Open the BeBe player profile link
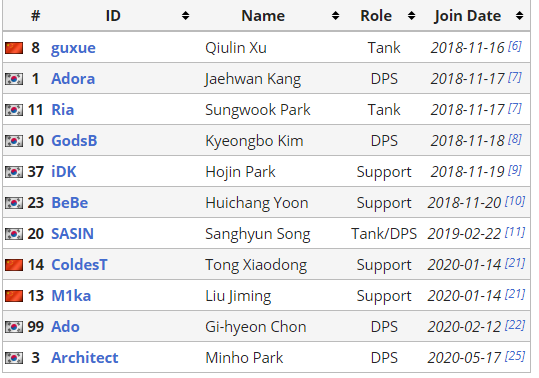This screenshot has width=539, height=378. 70,203
